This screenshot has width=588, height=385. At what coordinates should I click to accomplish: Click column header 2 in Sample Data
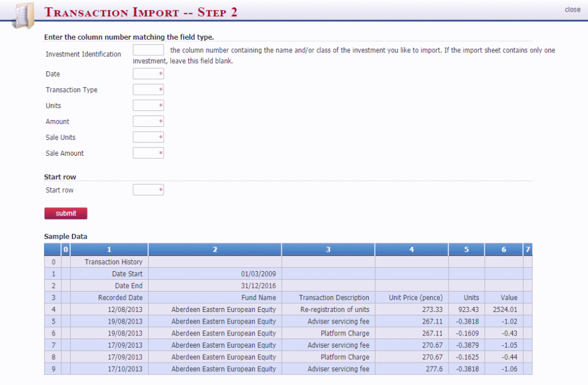click(215, 249)
